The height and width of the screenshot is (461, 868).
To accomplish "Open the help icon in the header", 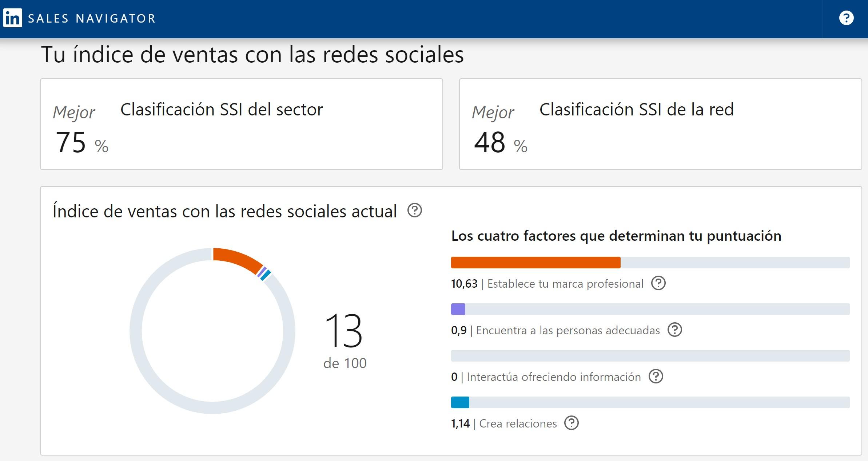I will tap(846, 18).
